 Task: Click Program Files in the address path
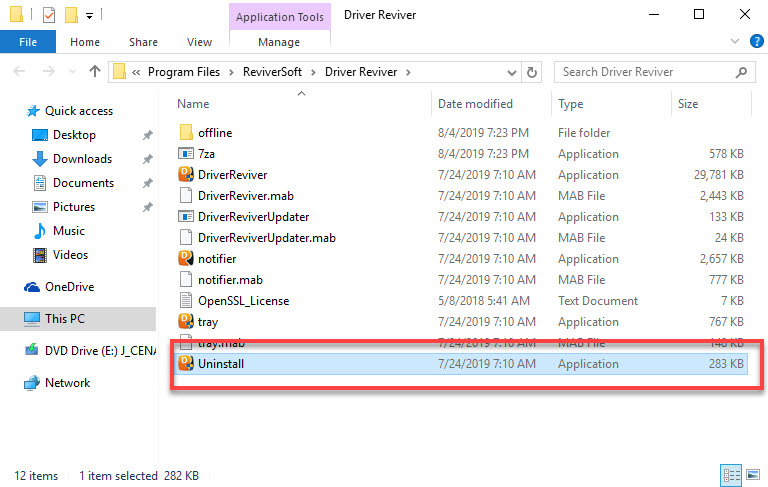pos(184,72)
